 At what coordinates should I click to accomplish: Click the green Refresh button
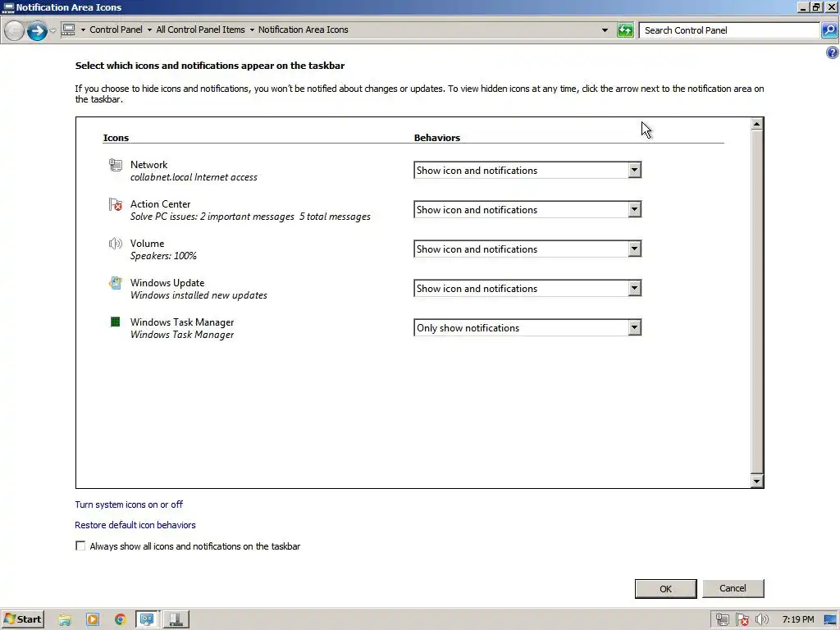pyautogui.click(x=625, y=30)
